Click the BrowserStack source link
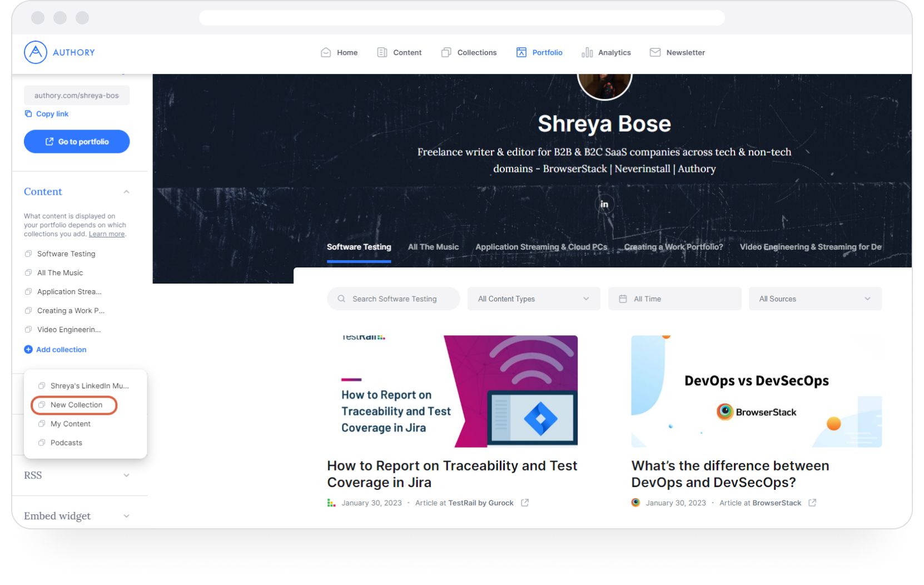The width and height of the screenshot is (924, 585). 777,503
